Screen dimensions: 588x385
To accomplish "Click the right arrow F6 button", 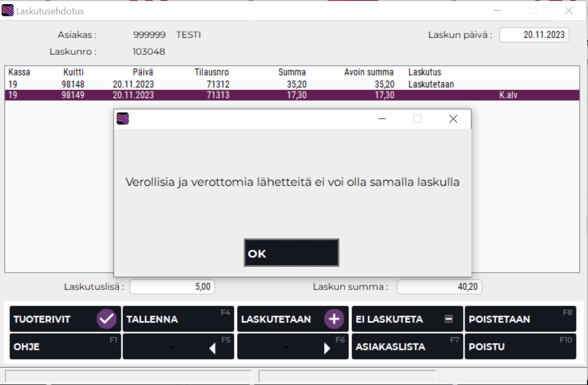I will 293,347.
